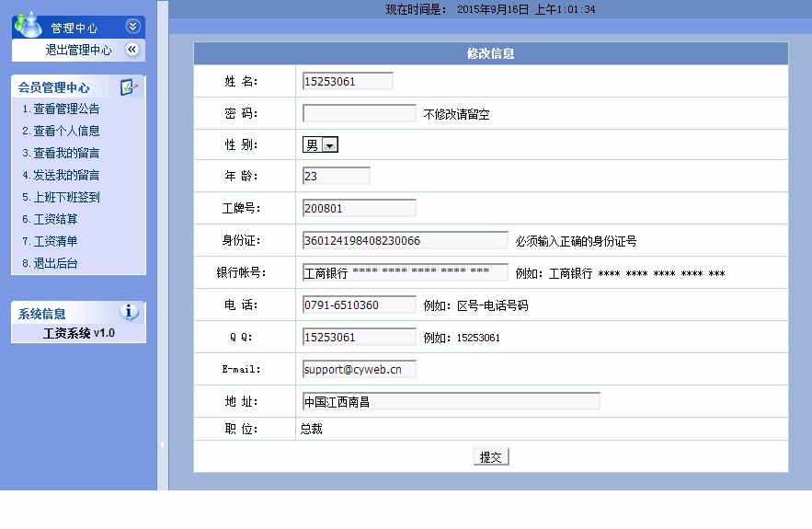812x529 pixels.
Task: Click the 身份证 number input field
Action: (x=405, y=240)
